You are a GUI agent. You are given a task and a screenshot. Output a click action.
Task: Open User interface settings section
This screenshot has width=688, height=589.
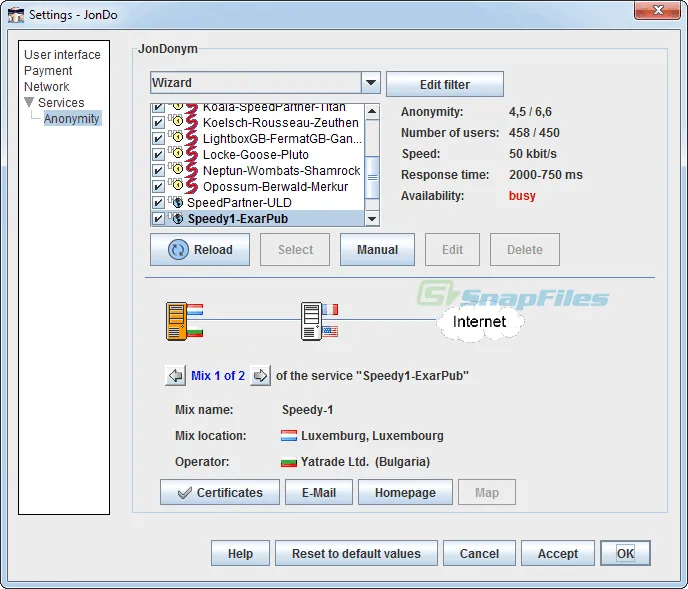point(62,54)
